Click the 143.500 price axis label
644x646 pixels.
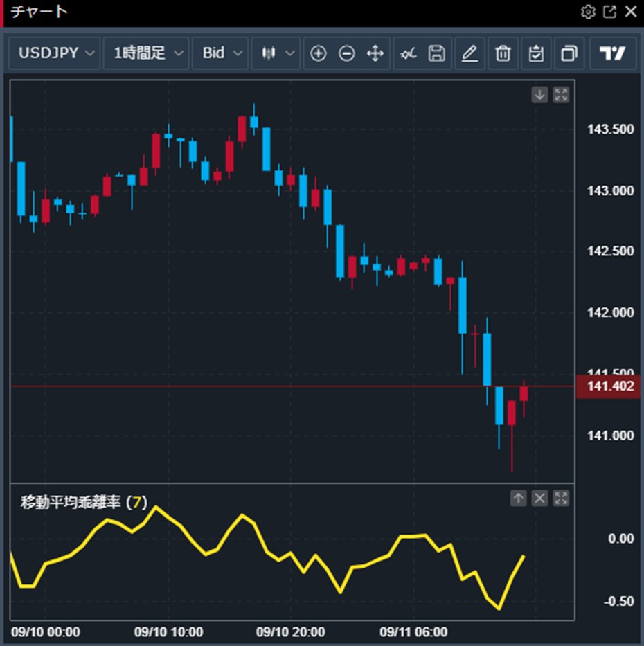coord(610,129)
